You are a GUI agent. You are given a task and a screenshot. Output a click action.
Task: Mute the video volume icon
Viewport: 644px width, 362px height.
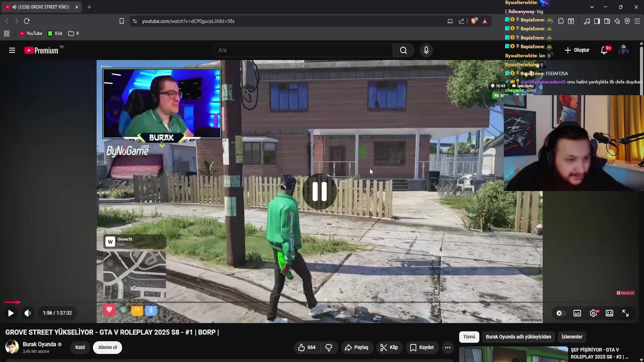pyautogui.click(x=28, y=313)
